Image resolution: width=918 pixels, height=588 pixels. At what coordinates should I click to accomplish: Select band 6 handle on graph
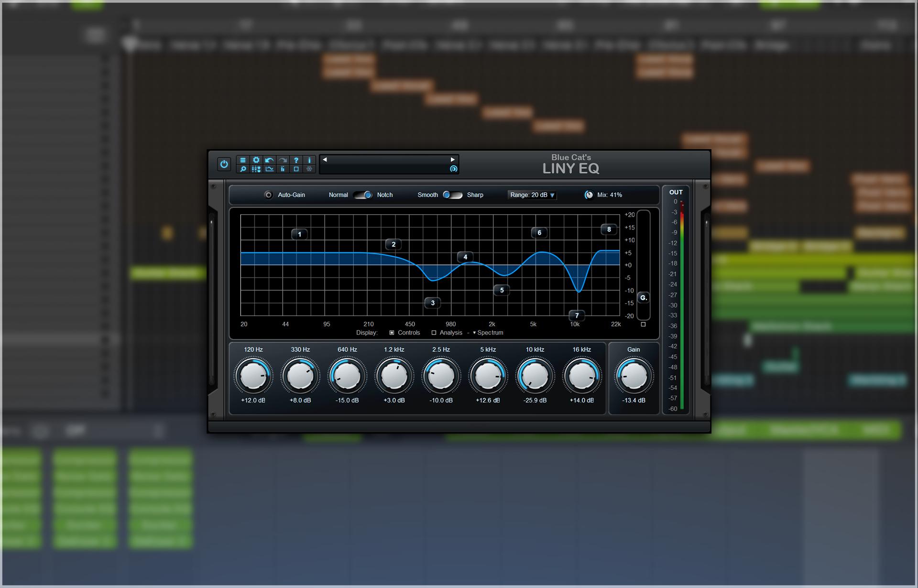click(539, 233)
